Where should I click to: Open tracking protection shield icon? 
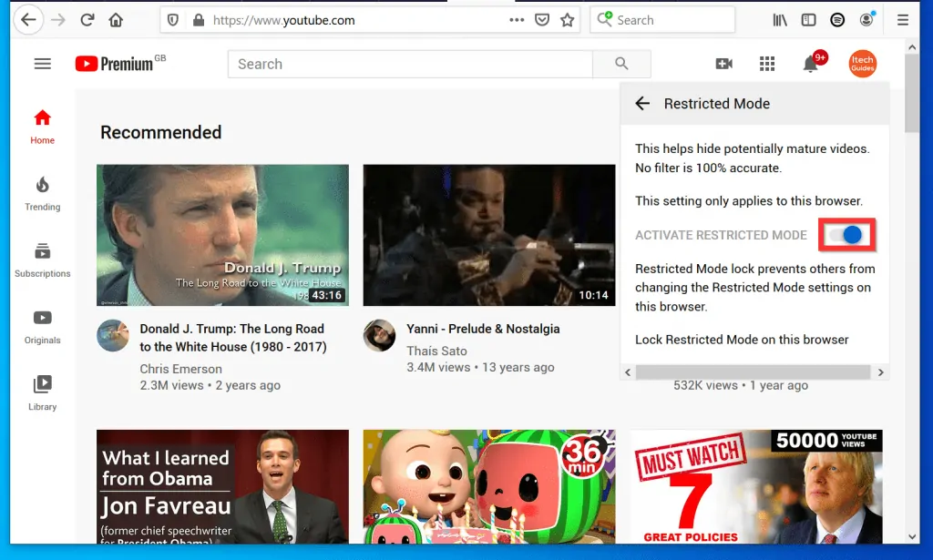172,20
